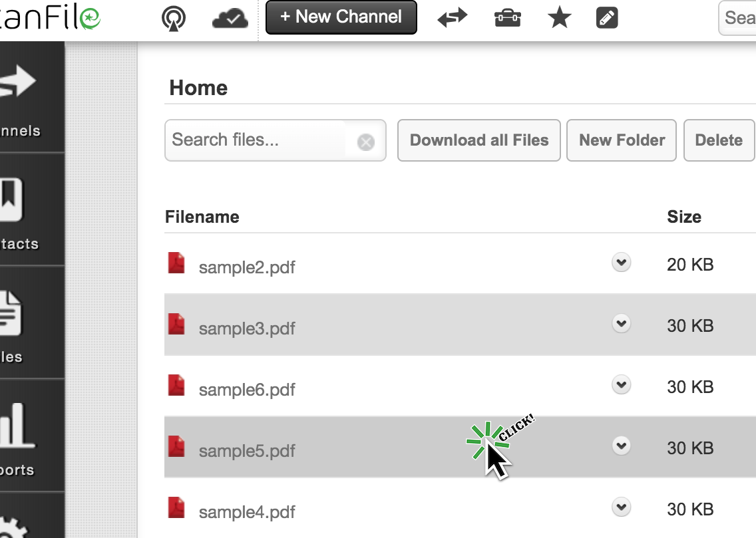Viewport: 756px width, 538px height.
Task: Open the broadcast channels icon in top toolbar
Action: point(172,17)
